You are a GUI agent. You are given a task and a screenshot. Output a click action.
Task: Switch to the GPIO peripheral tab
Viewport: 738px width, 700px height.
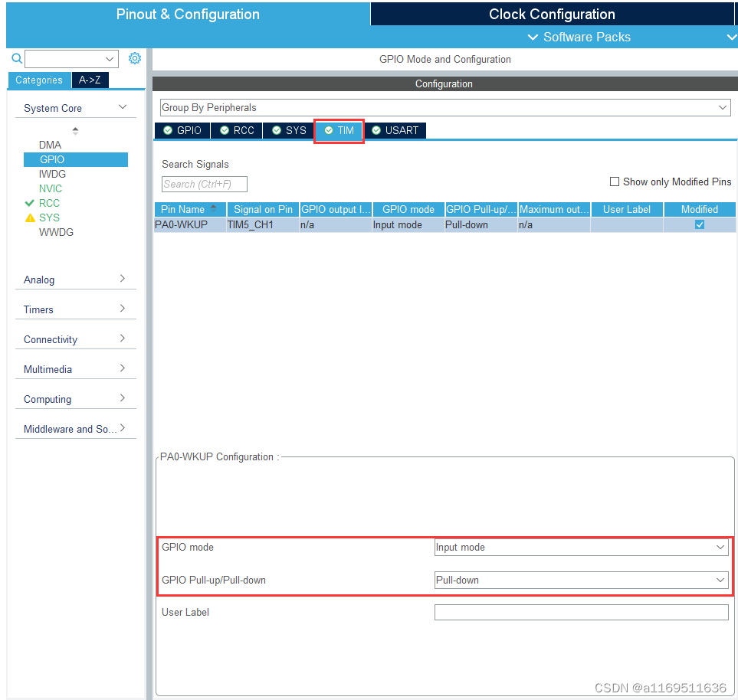point(182,130)
